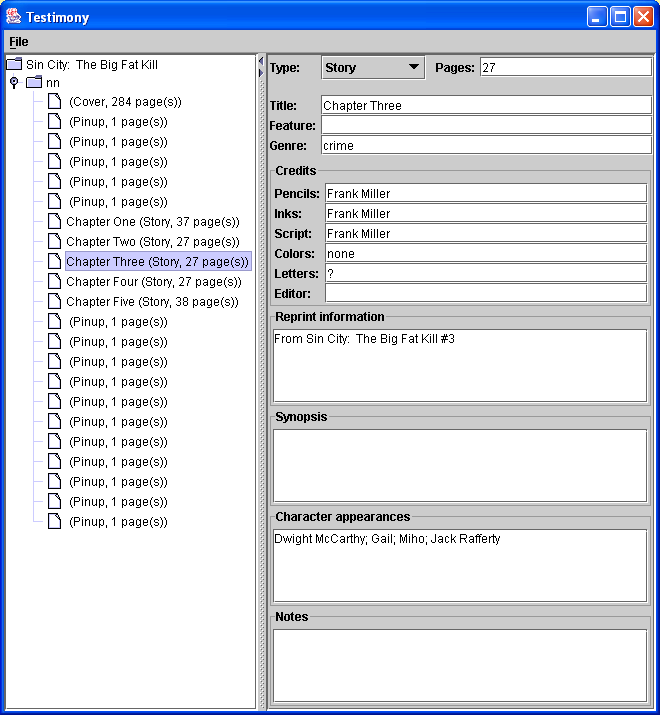The width and height of the screenshot is (660, 715).
Task: Click the Character appearances text area
Action: click(460, 565)
